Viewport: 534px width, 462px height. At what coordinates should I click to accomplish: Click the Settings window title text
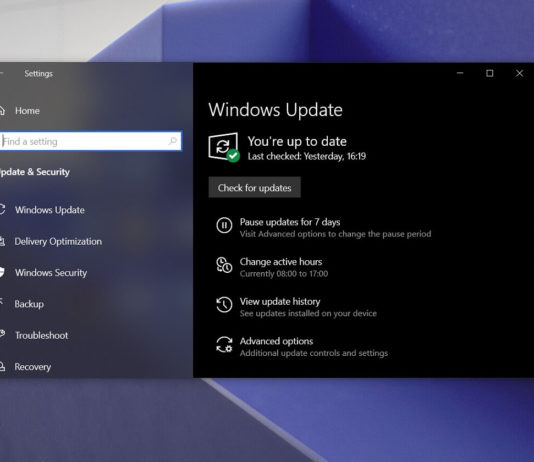tap(38, 74)
